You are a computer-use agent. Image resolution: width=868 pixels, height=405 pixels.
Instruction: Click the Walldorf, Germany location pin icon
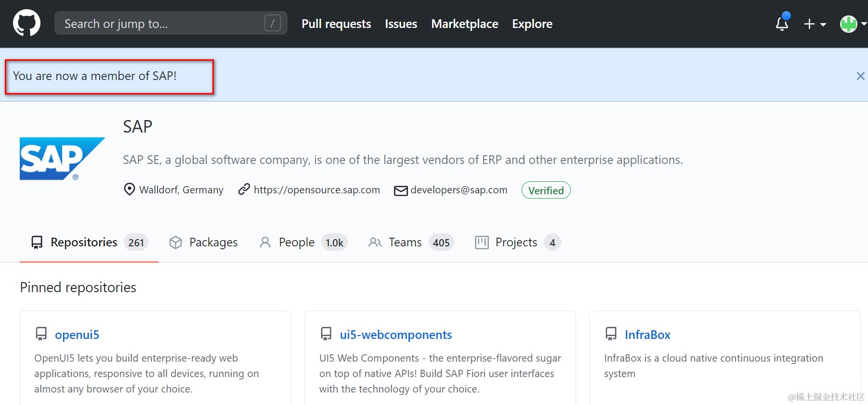point(129,189)
